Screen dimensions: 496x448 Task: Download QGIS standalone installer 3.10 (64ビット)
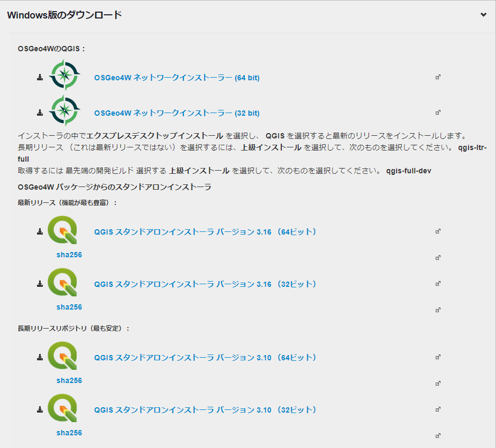coord(205,358)
